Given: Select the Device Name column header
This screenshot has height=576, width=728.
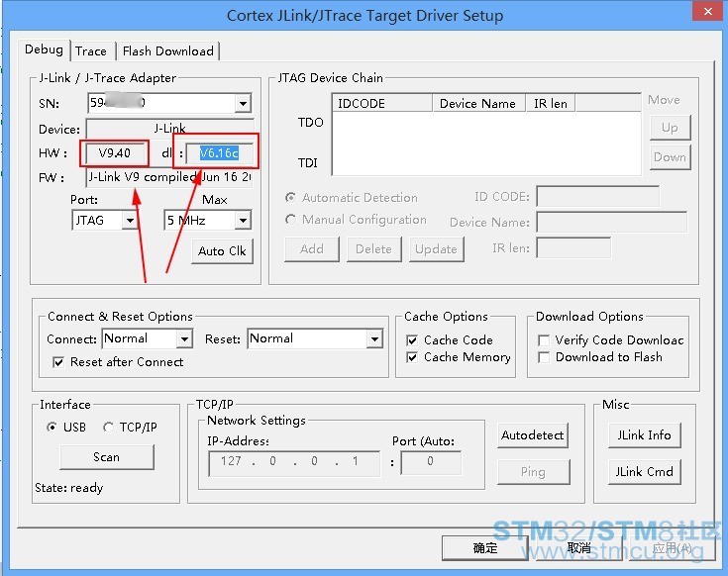Looking at the screenshot, I should coord(478,103).
